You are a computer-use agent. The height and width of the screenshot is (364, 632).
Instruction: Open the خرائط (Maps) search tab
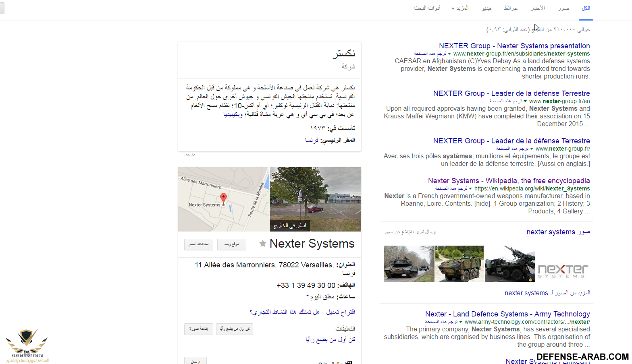point(510,8)
